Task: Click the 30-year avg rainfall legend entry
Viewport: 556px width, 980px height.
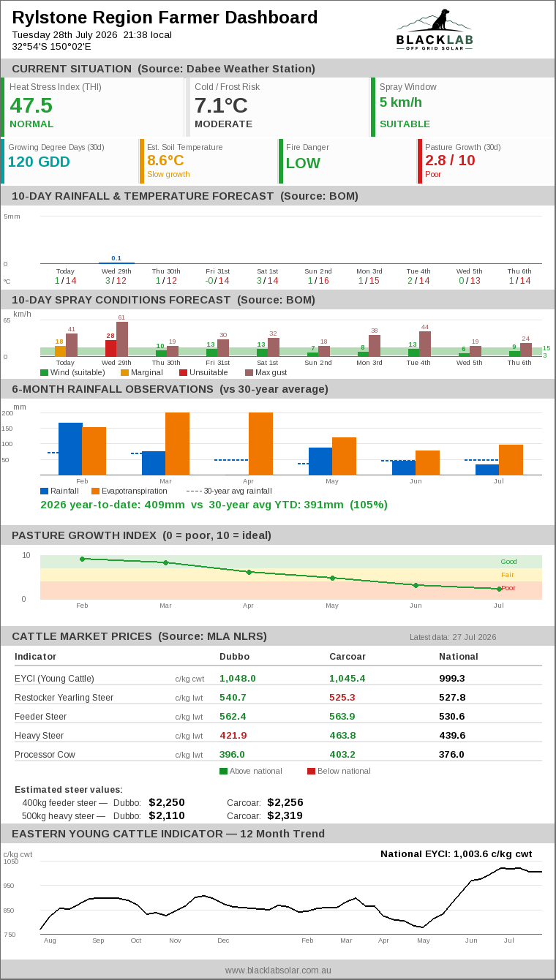Action: [229, 491]
